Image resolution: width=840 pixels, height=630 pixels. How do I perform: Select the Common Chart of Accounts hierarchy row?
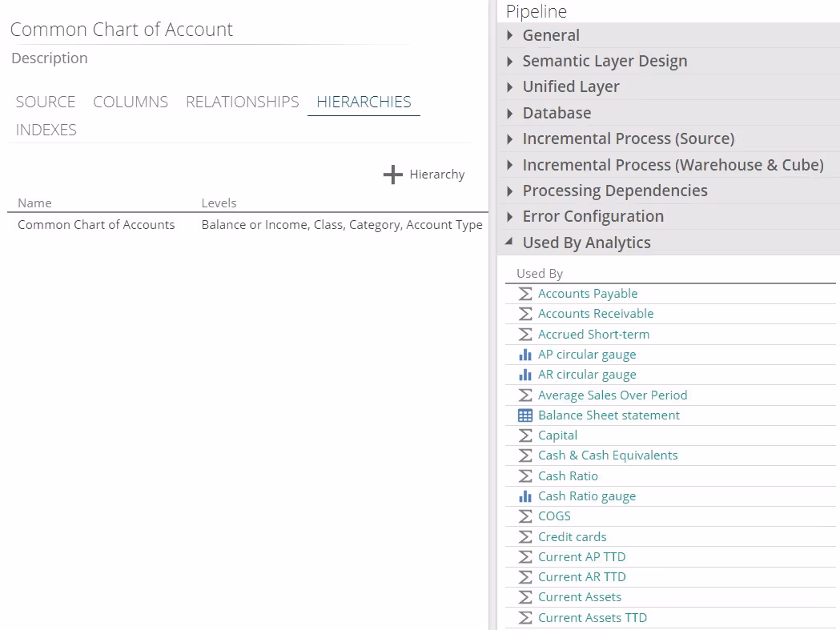click(x=96, y=225)
